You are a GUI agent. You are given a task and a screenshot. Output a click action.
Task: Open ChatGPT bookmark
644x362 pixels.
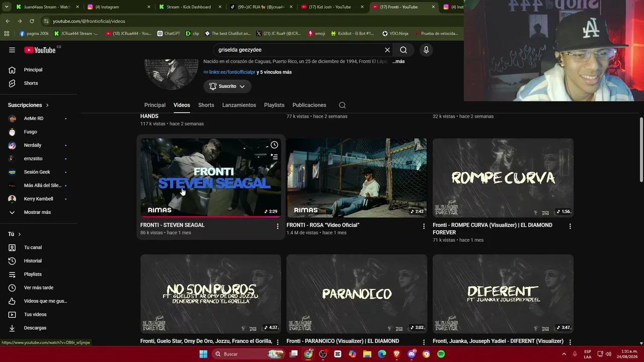168,34
